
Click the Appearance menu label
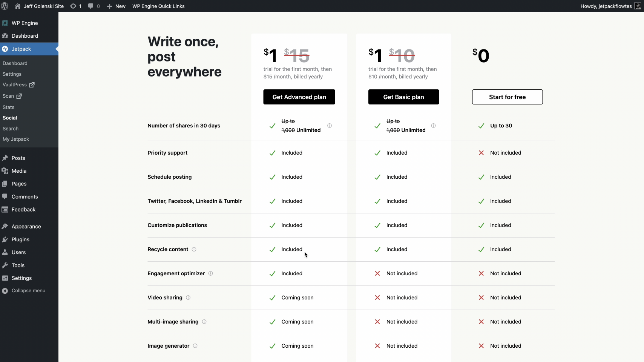[x=26, y=227]
